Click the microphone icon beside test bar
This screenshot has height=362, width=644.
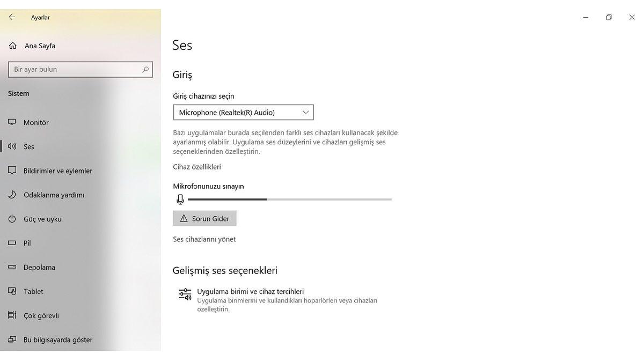tap(180, 200)
